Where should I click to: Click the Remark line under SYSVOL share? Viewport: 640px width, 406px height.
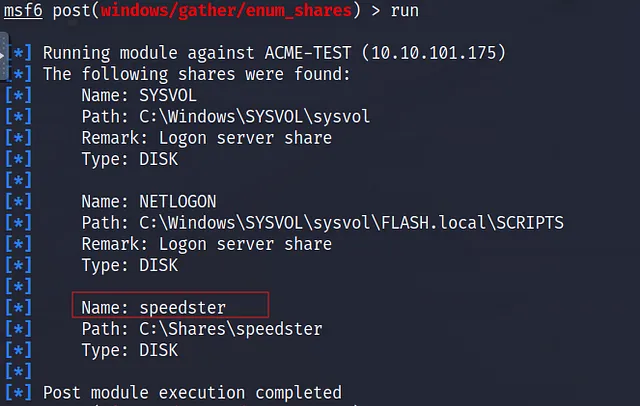(207, 138)
